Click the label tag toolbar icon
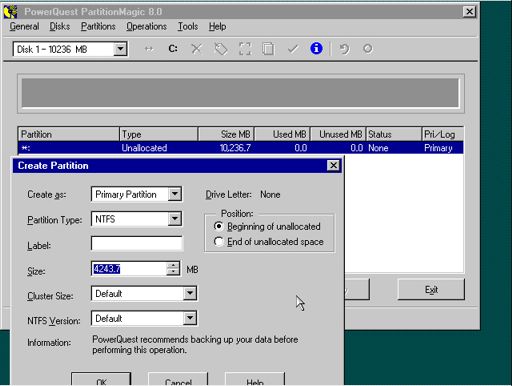 [221, 49]
